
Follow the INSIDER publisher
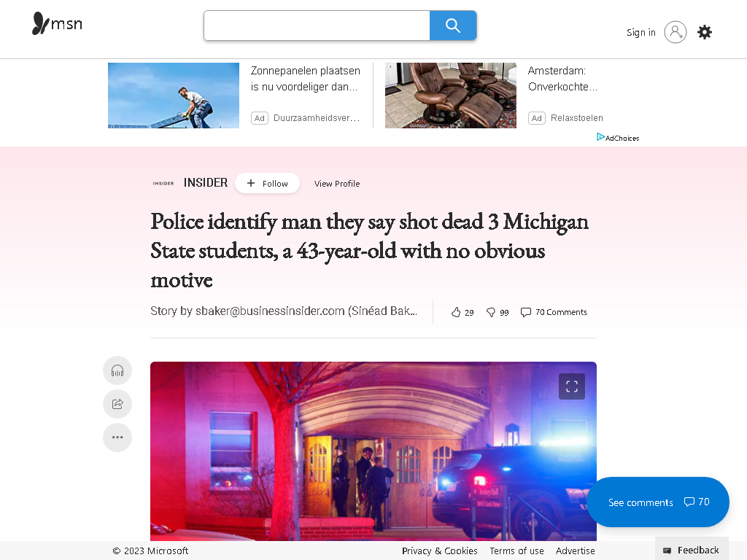267,183
